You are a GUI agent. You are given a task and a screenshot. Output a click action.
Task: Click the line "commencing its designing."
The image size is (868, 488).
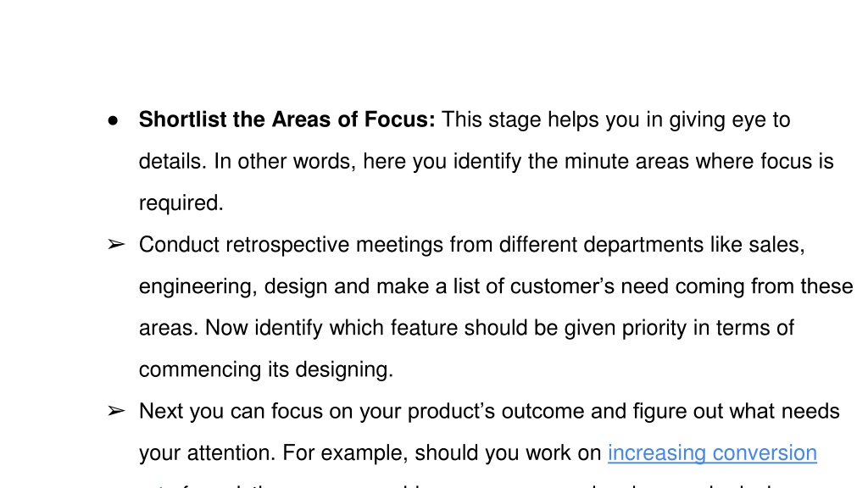265,369
